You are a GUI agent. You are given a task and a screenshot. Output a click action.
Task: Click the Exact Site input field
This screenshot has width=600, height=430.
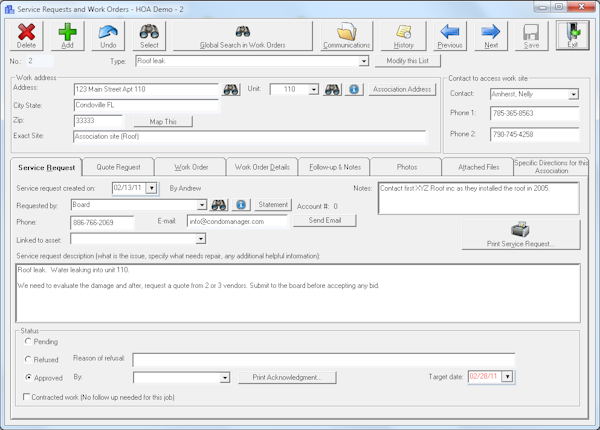coord(249,137)
